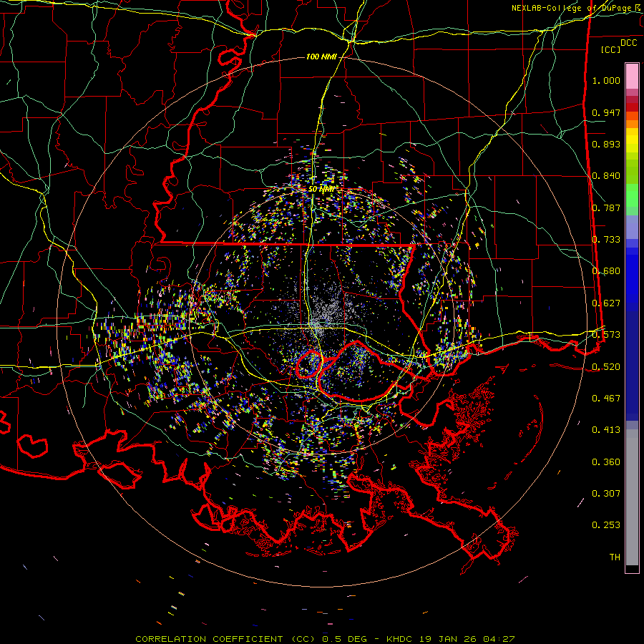Click the 0.253 scale value

coord(606,525)
